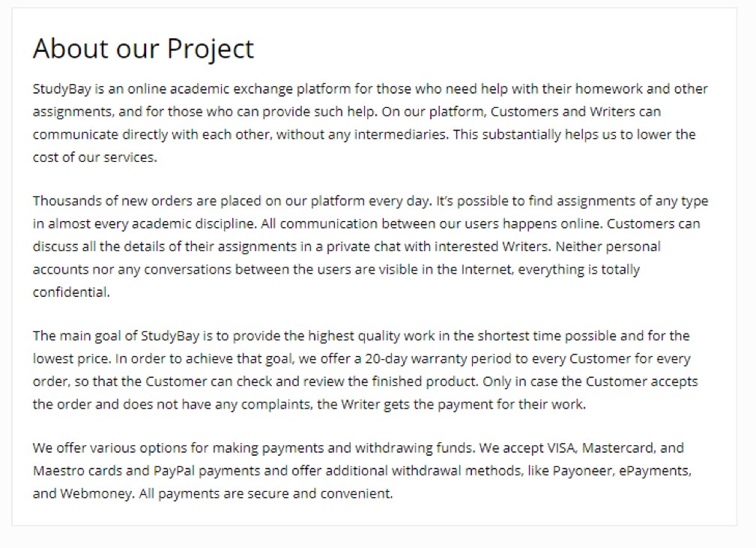Screen dimensions: 756x548
Task: Click "The main goal of StudyBay" text
Action: tap(116, 337)
